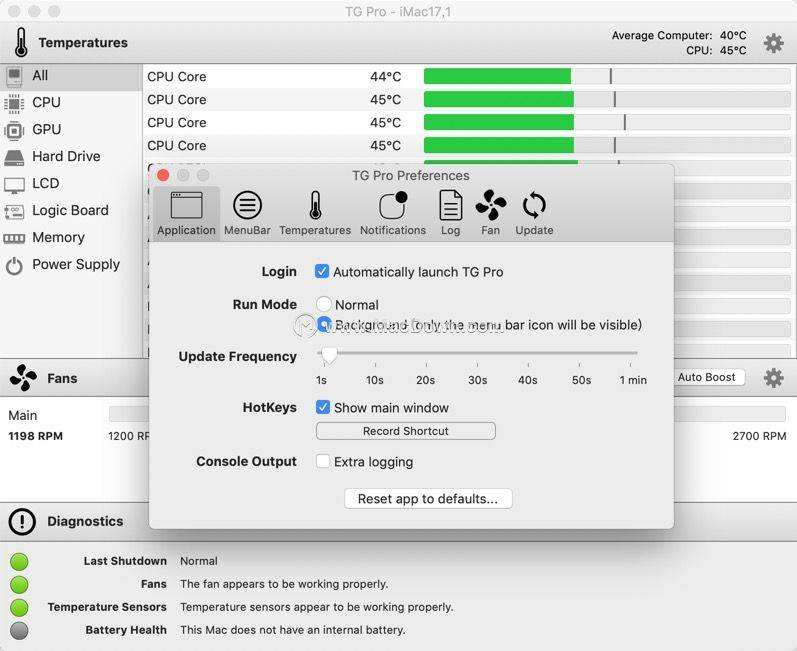The height and width of the screenshot is (651, 797).
Task: Click Last Shutdown green status indicator
Action: coord(19,562)
